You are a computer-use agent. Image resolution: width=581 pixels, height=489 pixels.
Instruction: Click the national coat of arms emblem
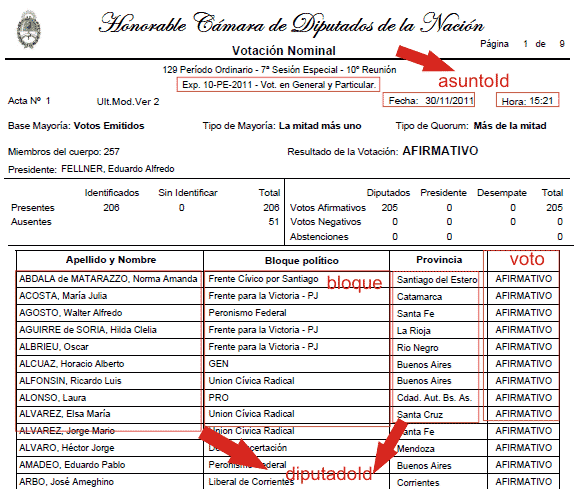click(x=29, y=30)
